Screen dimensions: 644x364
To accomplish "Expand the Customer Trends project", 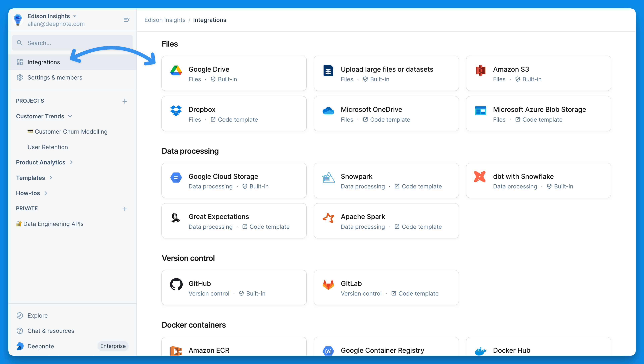I will [70, 116].
